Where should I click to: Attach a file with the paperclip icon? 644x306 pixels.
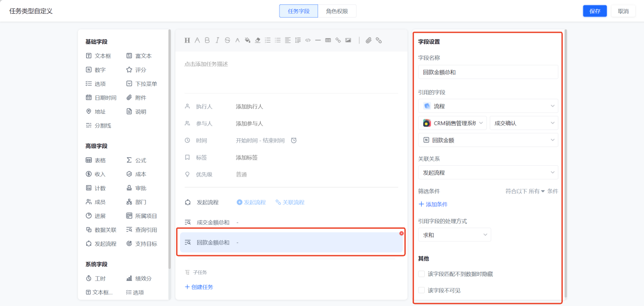click(x=368, y=40)
